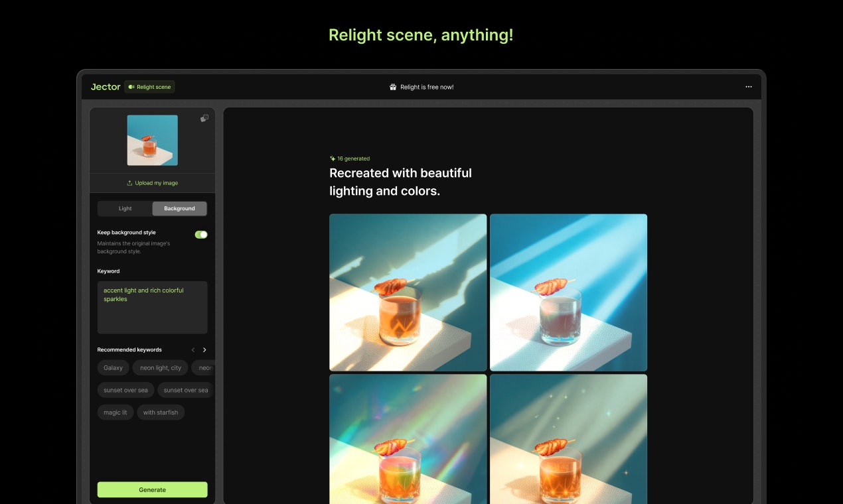Switch to the Light tab
The width and height of the screenshot is (843, 504).
tap(125, 208)
